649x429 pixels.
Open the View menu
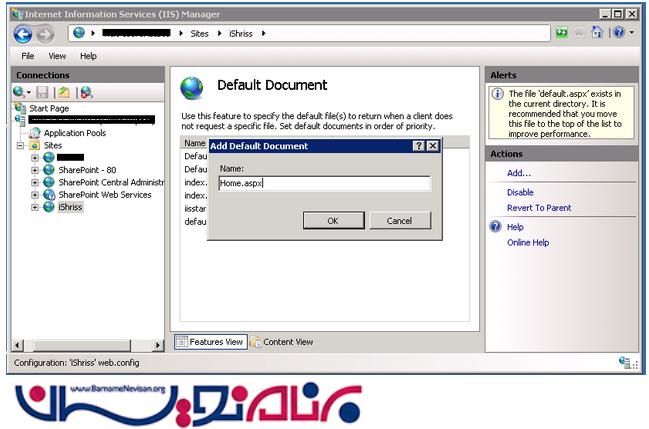pyautogui.click(x=57, y=56)
